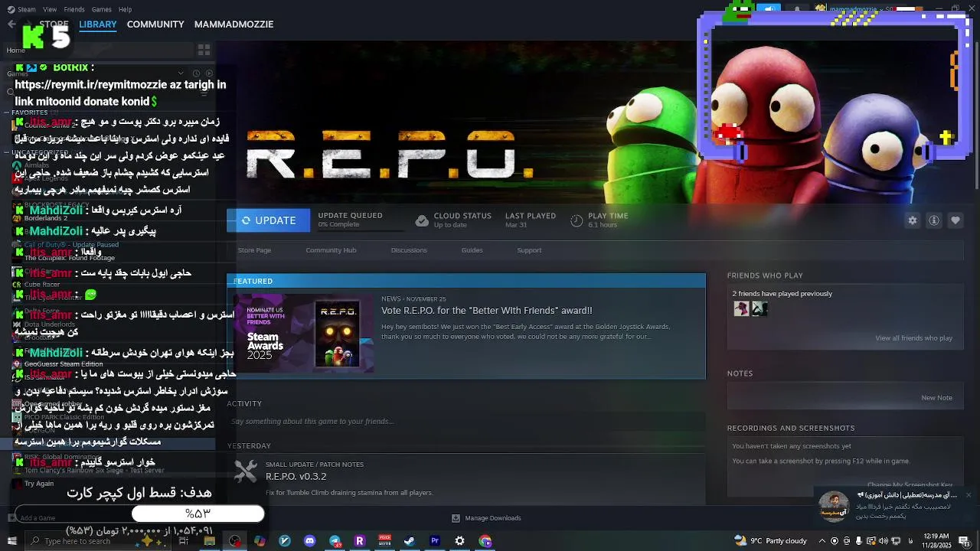Click the blue UPDATE button
Screen dimensions: 980x551
(x=268, y=220)
